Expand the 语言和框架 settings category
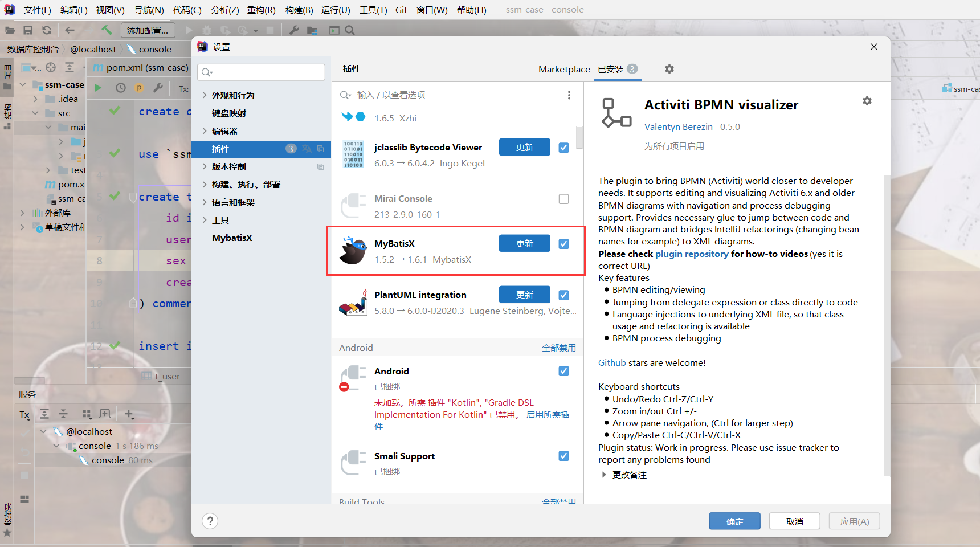This screenshot has height=547, width=980. point(205,202)
